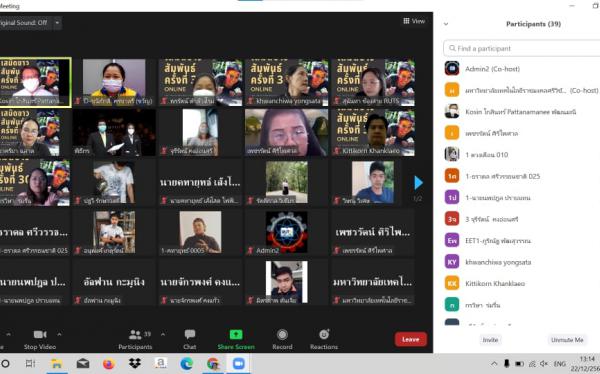Open Chrome from the taskbar
The width and height of the screenshot is (600, 374).
tap(213, 363)
